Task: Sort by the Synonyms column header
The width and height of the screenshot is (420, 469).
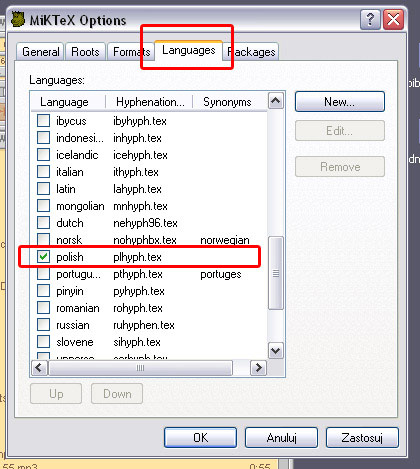Action: click(230, 102)
